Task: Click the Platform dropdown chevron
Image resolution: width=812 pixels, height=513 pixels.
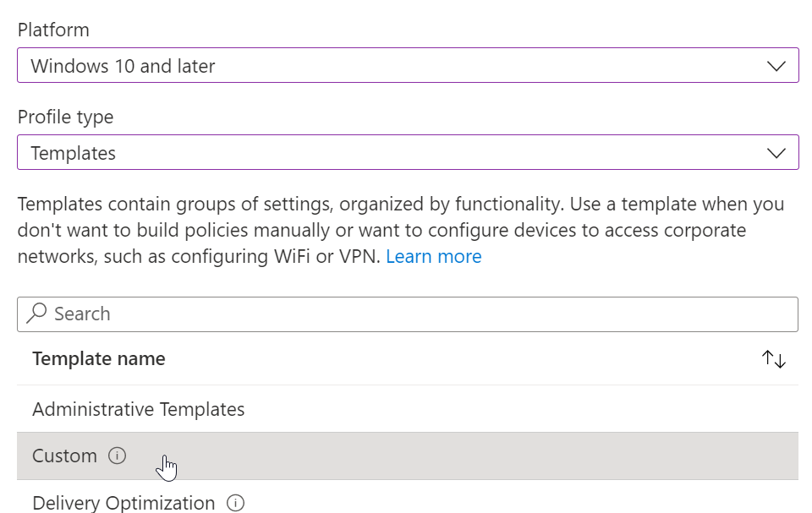Action: [x=775, y=65]
